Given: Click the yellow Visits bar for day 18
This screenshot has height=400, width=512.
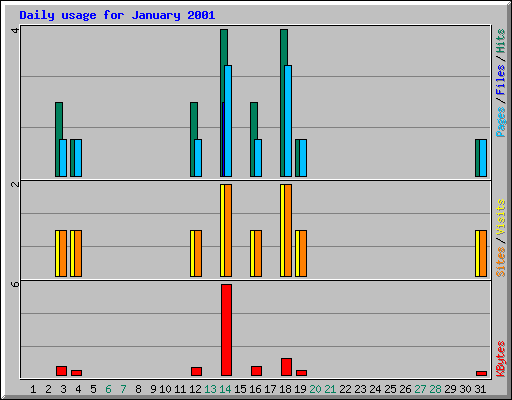Looking at the screenshot, I should pos(282,230).
